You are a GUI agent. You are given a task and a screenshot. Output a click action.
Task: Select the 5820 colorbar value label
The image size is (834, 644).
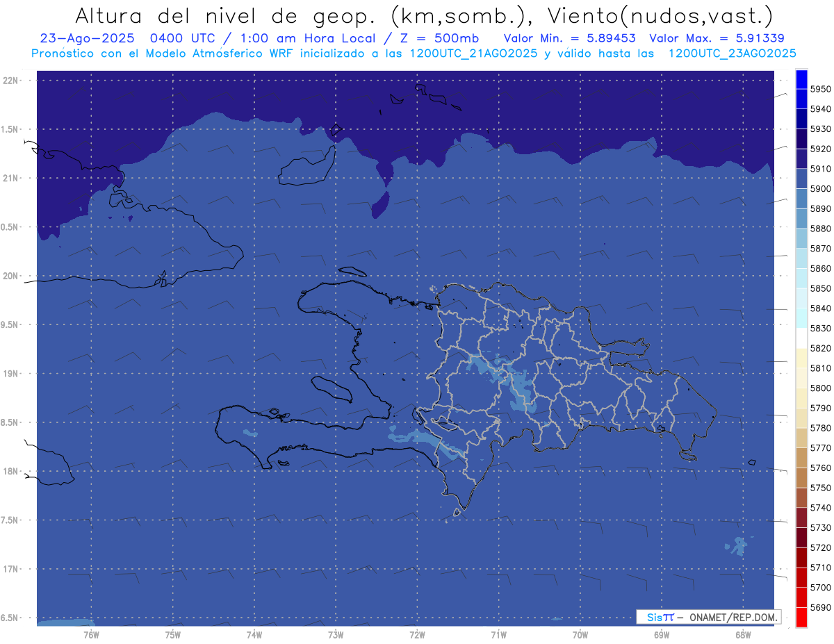(x=820, y=348)
